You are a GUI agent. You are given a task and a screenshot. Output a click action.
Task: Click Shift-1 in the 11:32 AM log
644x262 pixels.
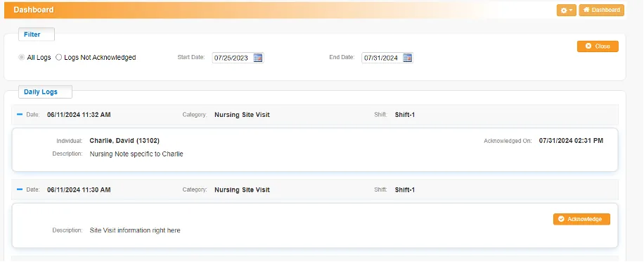[405, 115]
